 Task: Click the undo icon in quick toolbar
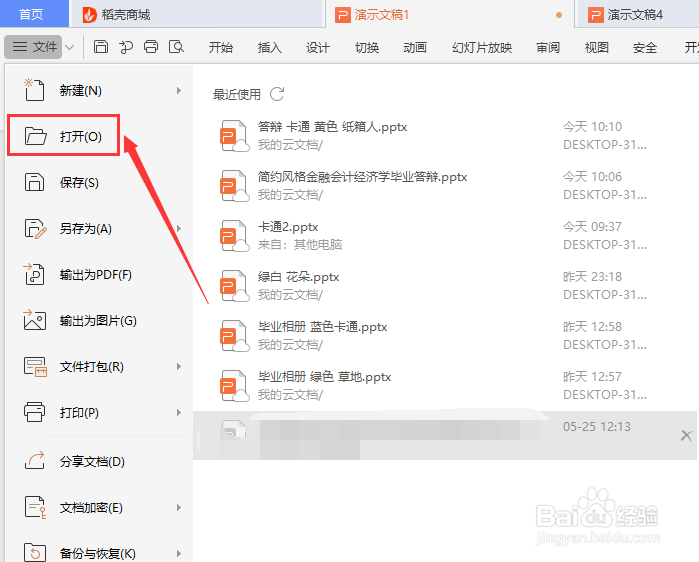[x=126, y=46]
